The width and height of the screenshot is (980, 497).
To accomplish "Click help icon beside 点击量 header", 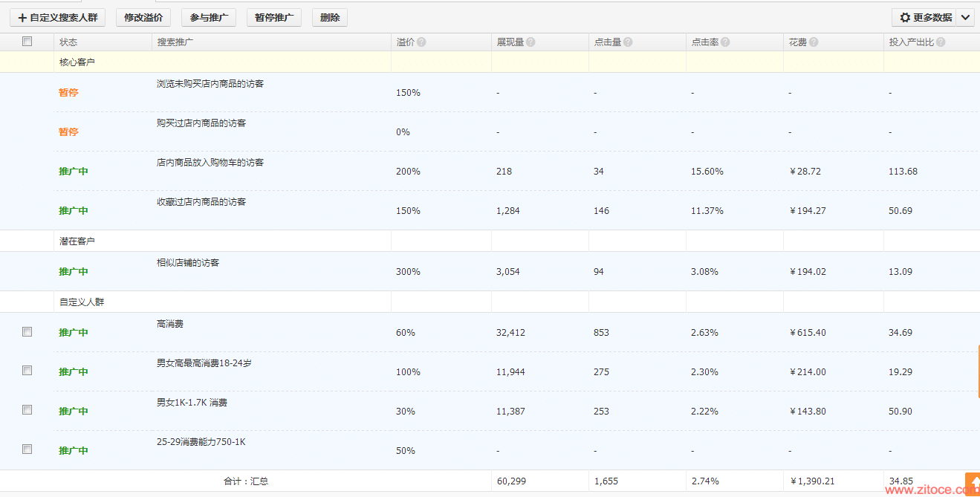I will pos(628,42).
